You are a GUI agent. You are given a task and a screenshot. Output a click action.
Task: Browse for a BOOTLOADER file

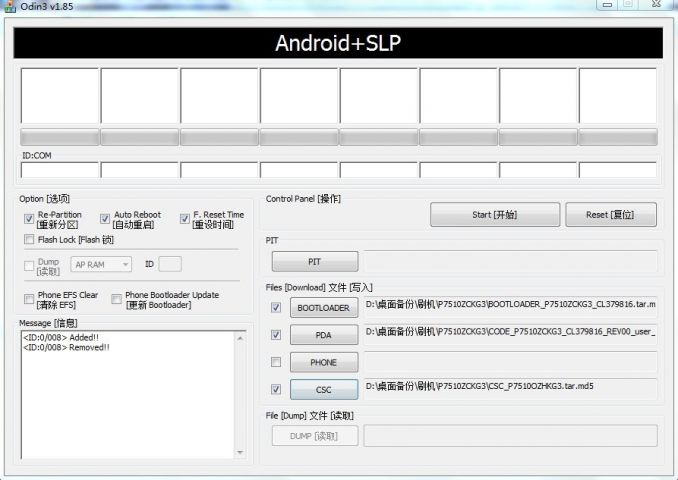(x=323, y=308)
